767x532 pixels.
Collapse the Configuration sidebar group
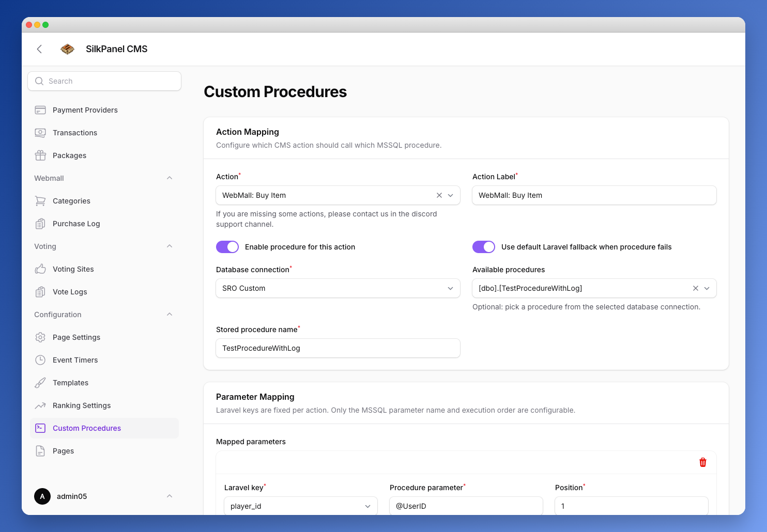[170, 315]
